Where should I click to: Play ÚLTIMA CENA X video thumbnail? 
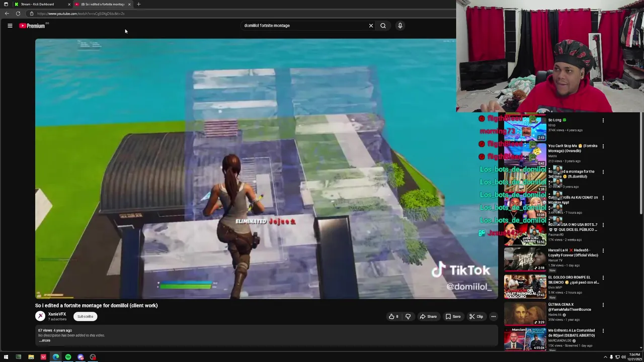(x=525, y=313)
